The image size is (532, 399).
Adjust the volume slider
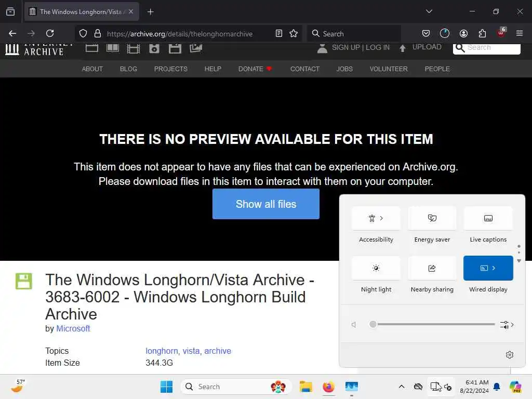(432, 324)
